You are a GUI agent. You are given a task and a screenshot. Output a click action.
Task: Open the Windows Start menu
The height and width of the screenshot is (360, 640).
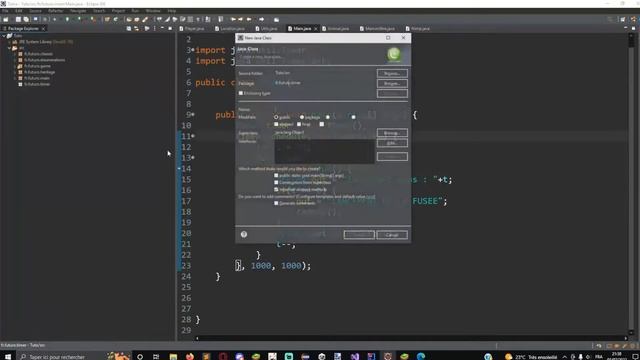click(x=7, y=356)
